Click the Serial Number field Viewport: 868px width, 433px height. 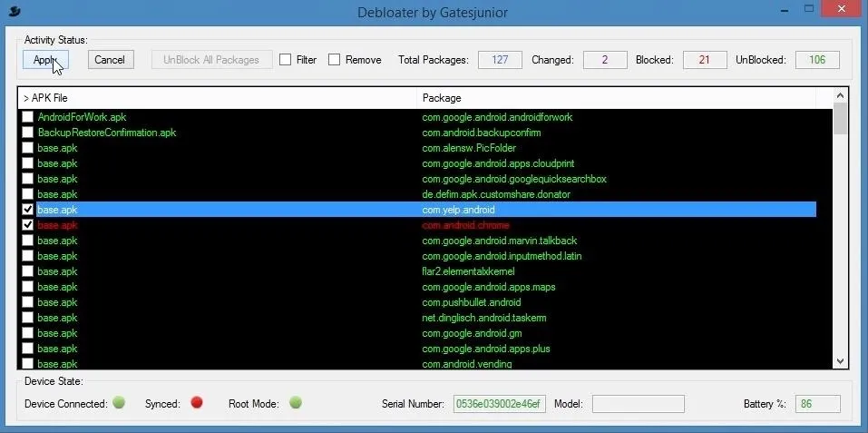pyautogui.click(x=500, y=404)
